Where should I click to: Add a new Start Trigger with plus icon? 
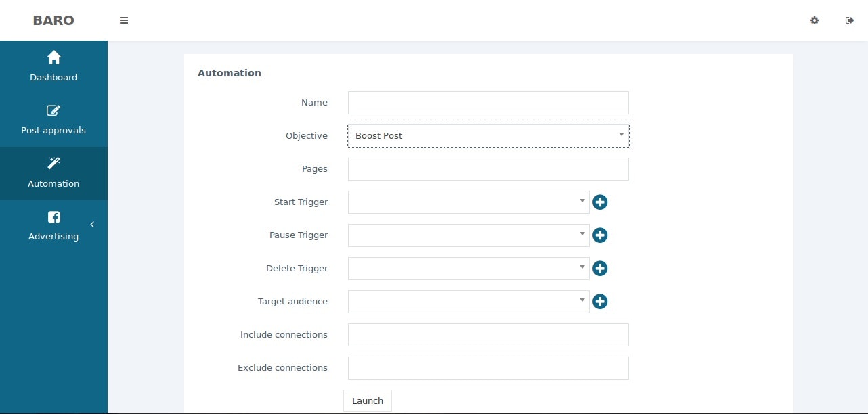[600, 202]
